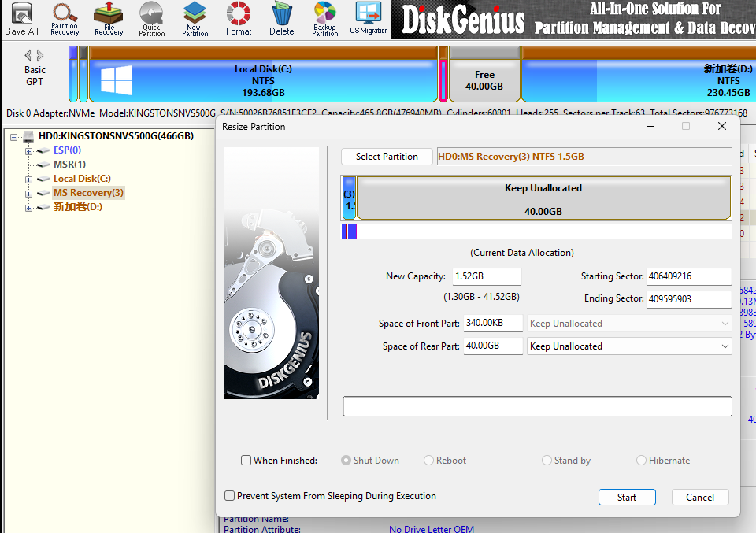
Task: Select HD0:KINGSTONSNVS500G(466GB) disk in tree
Action: [116, 136]
